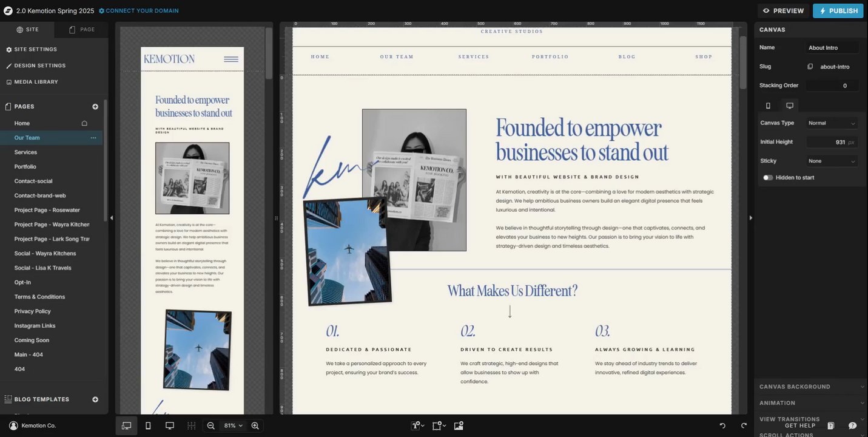Open the Site tab

point(27,29)
